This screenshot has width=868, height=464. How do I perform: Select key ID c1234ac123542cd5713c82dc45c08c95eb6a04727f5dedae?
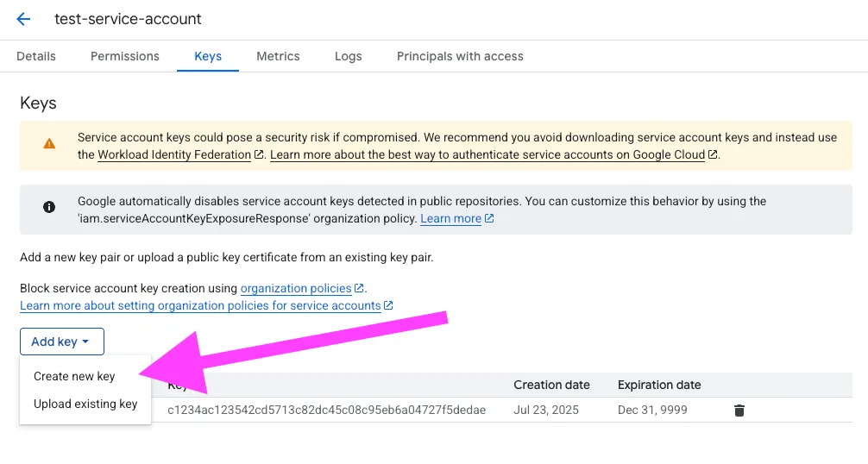327,411
